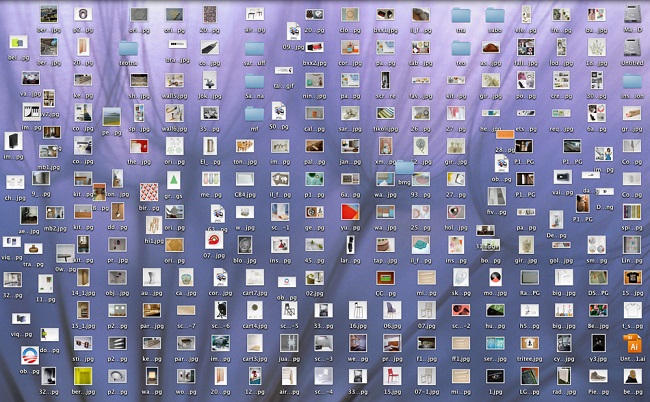The height and width of the screenshot is (402, 650).
Task: Select the yu..pg red geometric thumbnail
Action: coord(350,212)
